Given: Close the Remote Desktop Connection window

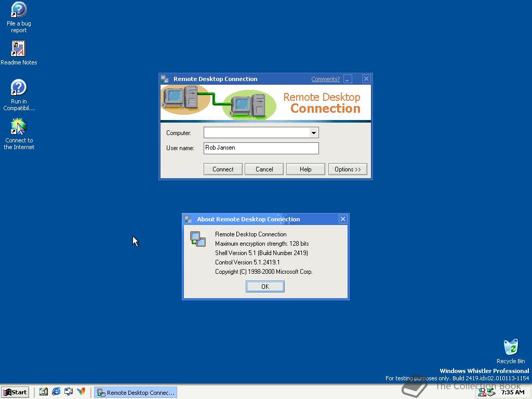Looking at the screenshot, I should tap(366, 79).
